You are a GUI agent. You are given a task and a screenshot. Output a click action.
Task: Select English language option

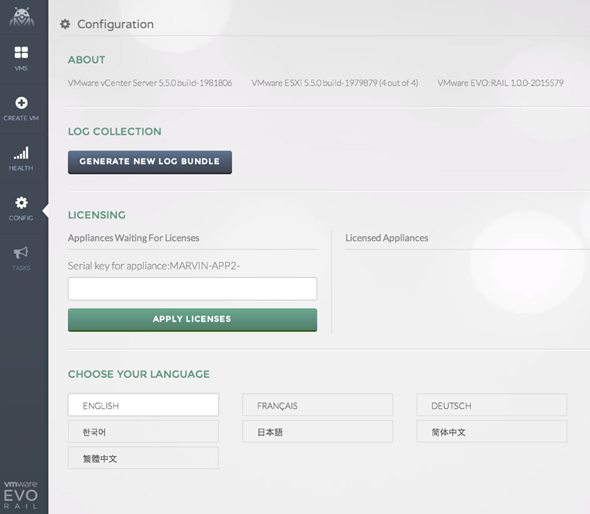point(143,405)
